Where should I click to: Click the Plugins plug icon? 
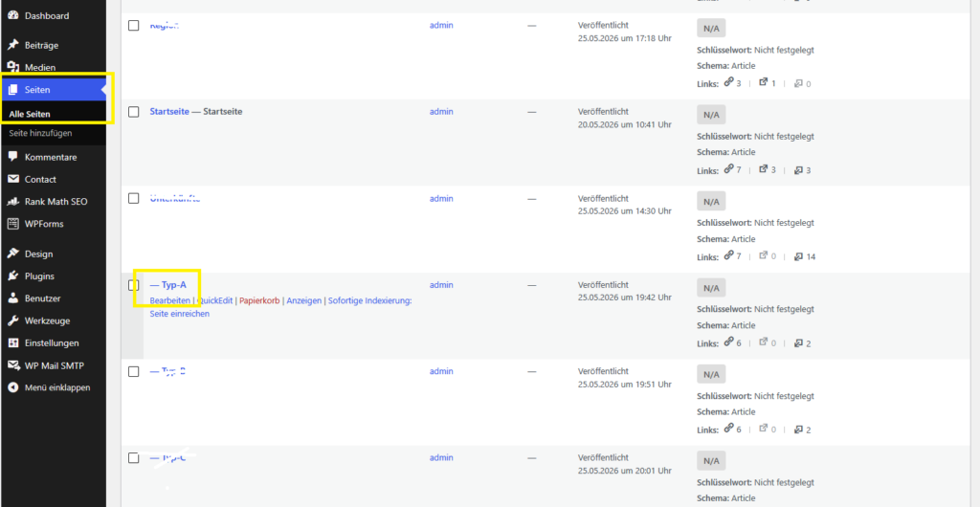[x=13, y=276]
